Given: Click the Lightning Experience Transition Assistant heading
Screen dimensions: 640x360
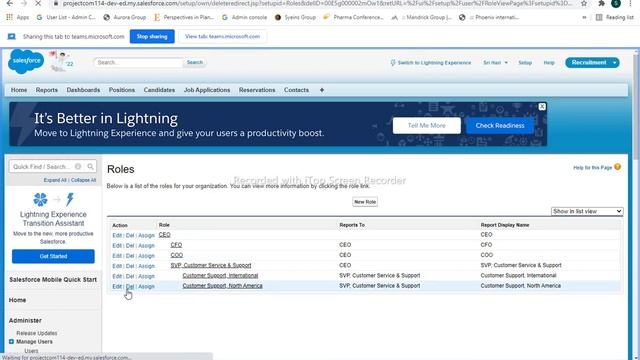Looking at the screenshot, I should click(x=53, y=219).
